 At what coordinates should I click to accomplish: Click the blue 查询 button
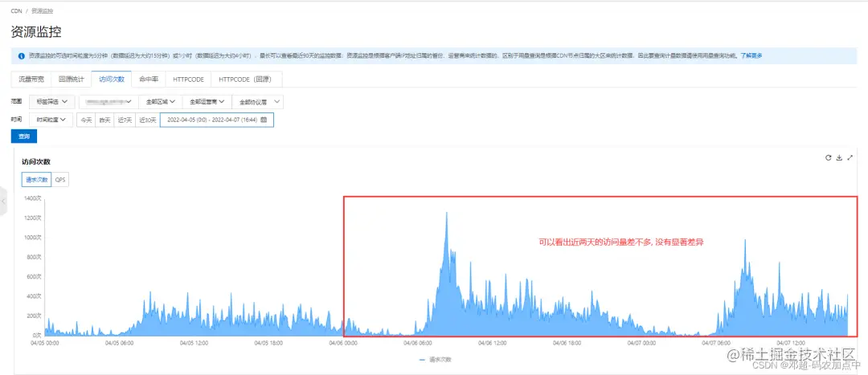point(24,136)
